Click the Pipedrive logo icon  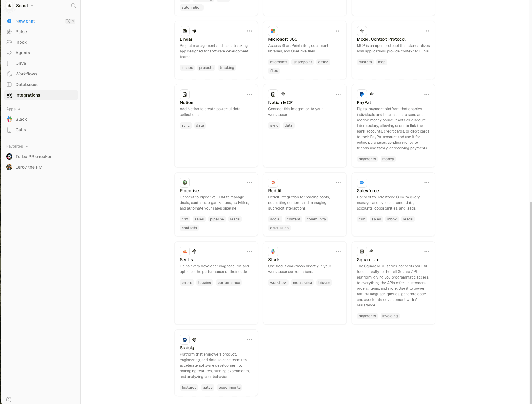(185, 183)
